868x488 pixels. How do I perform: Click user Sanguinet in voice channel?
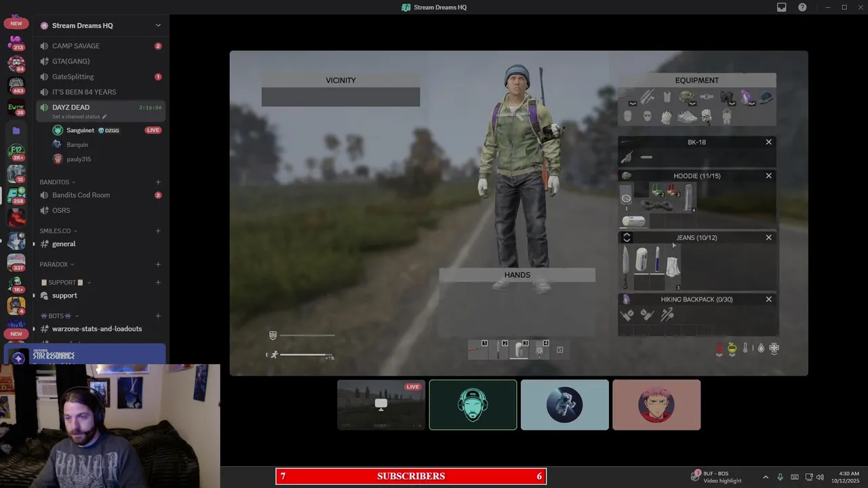(x=107, y=130)
